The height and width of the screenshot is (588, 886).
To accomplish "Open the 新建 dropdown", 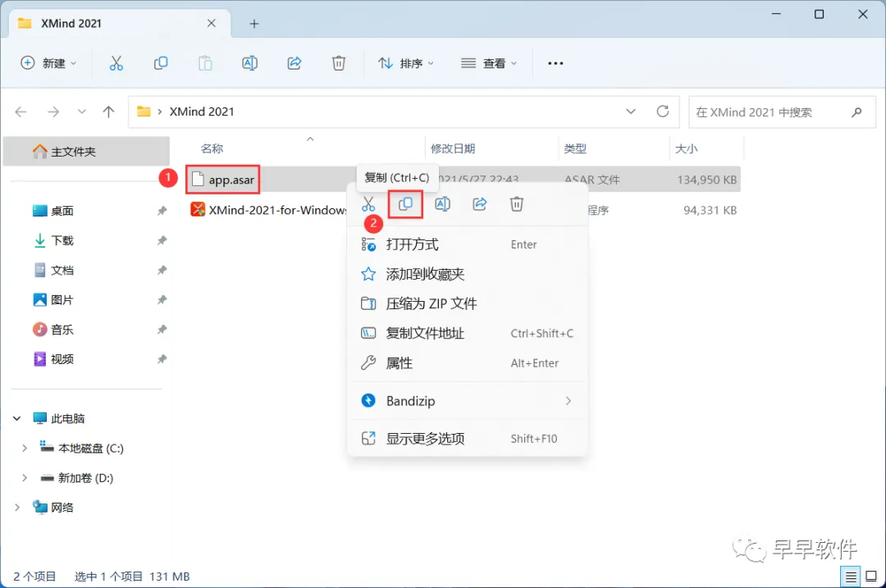I will coord(48,63).
